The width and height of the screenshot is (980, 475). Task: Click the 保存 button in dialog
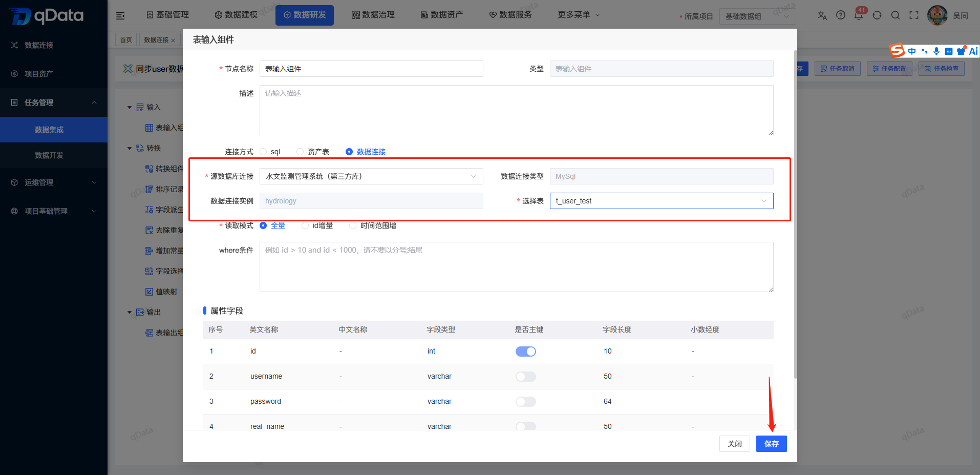(x=771, y=444)
